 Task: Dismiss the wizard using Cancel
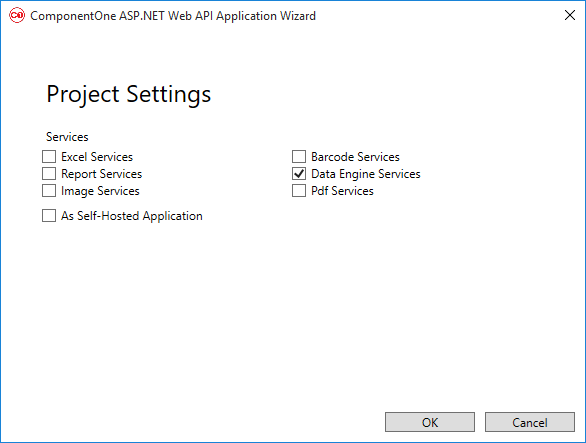tap(530, 422)
